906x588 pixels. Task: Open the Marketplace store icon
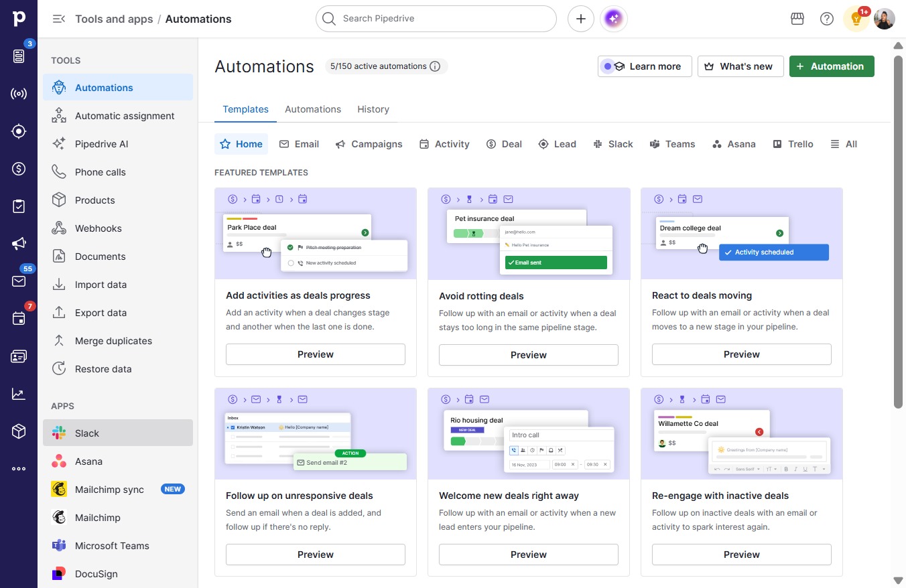[797, 19]
